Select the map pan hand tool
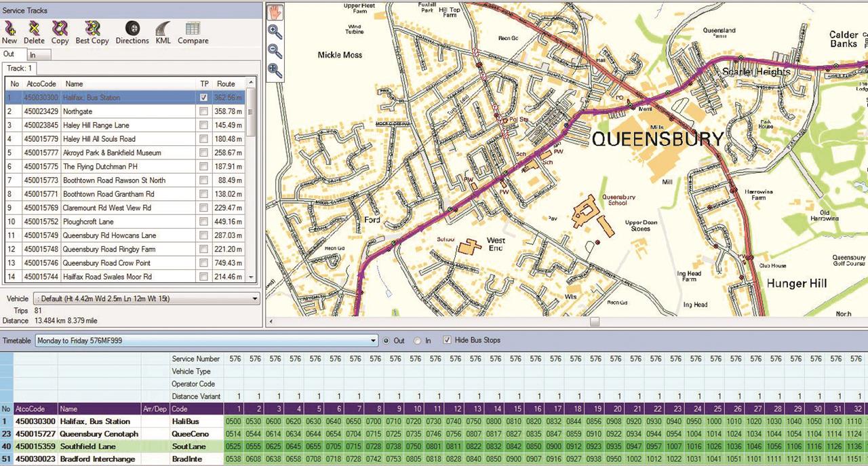The image size is (868, 466). click(274, 11)
